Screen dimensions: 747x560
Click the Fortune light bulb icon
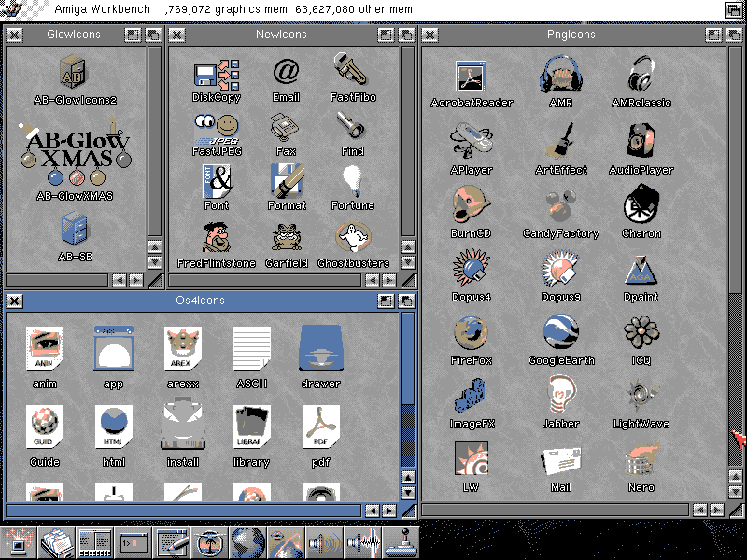[x=353, y=181]
